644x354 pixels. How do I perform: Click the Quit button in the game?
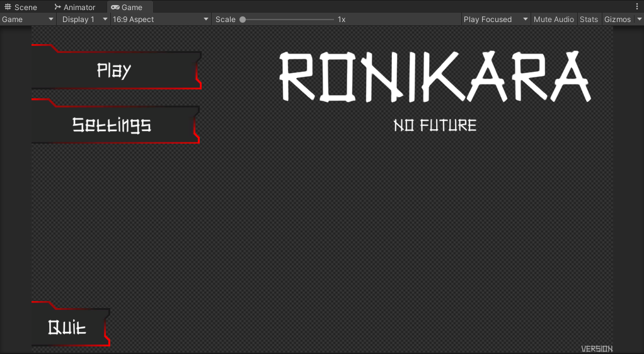click(71, 324)
